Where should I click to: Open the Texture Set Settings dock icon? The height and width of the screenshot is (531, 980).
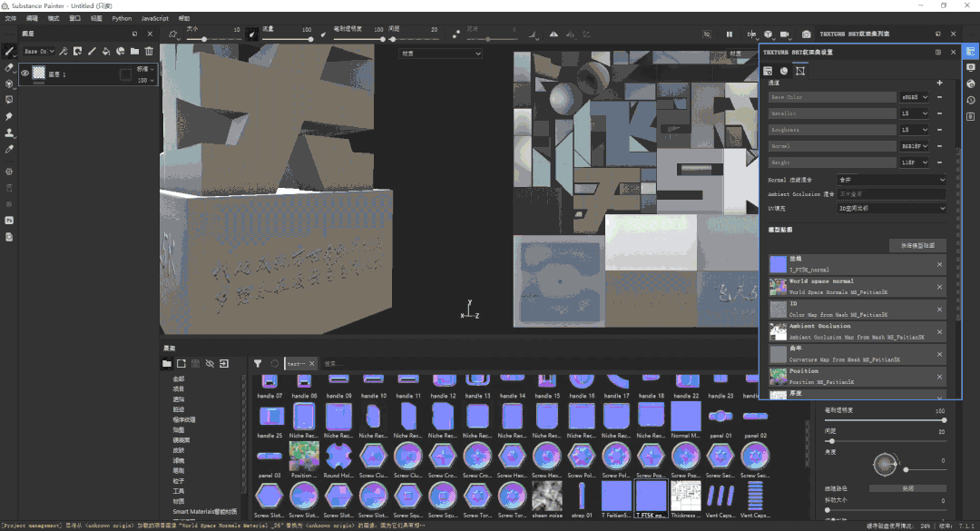[x=970, y=52]
